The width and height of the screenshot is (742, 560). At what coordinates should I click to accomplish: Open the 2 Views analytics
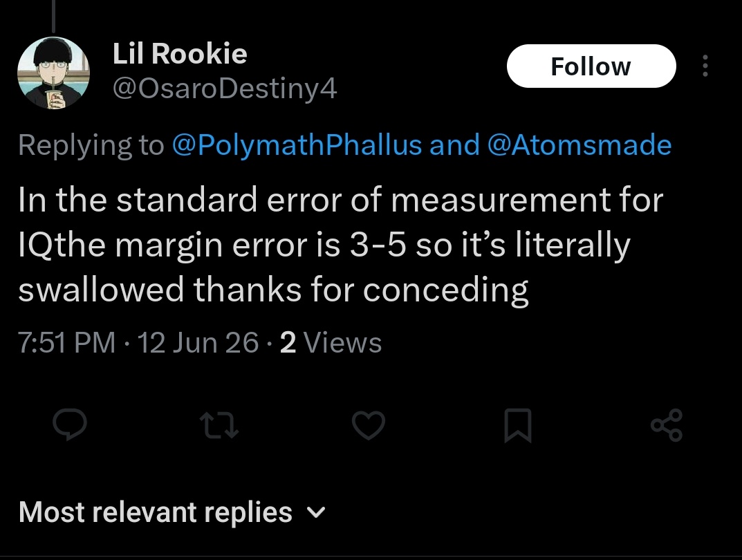(331, 342)
